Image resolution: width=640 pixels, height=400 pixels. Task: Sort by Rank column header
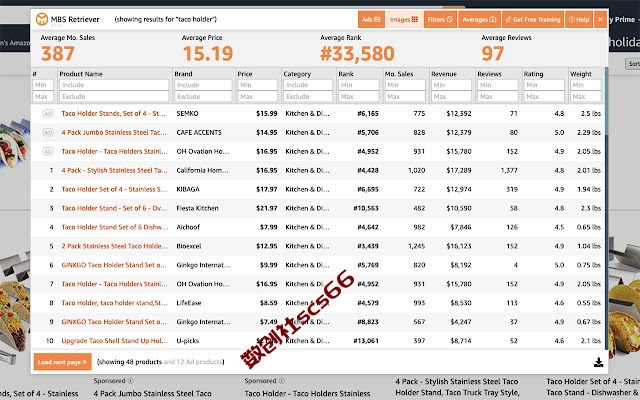(346, 74)
